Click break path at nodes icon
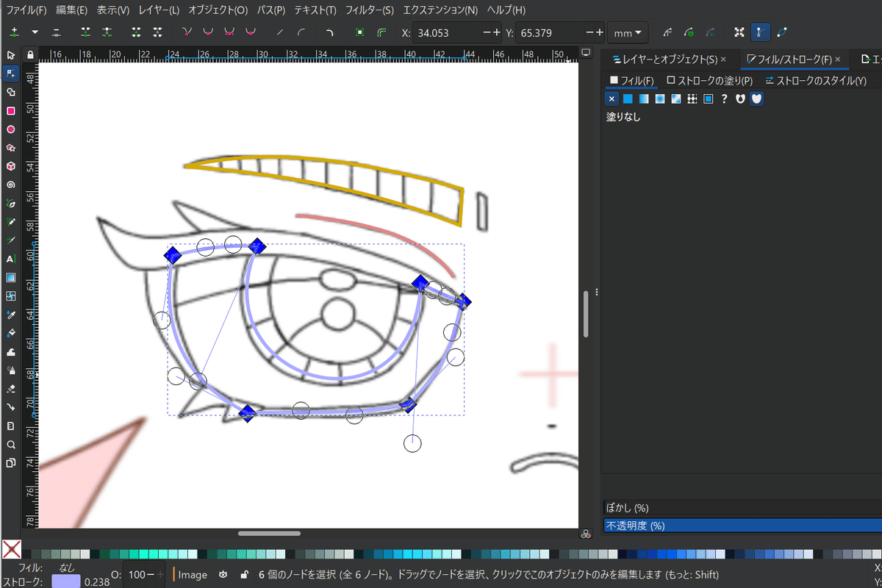The height and width of the screenshot is (588, 882). pyautogui.click(x=107, y=32)
